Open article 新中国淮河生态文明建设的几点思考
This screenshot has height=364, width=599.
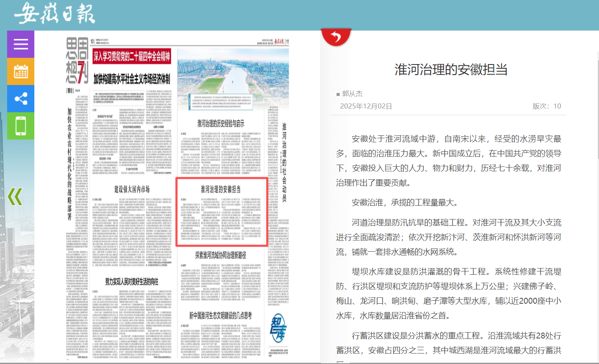pyautogui.click(x=221, y=315)
